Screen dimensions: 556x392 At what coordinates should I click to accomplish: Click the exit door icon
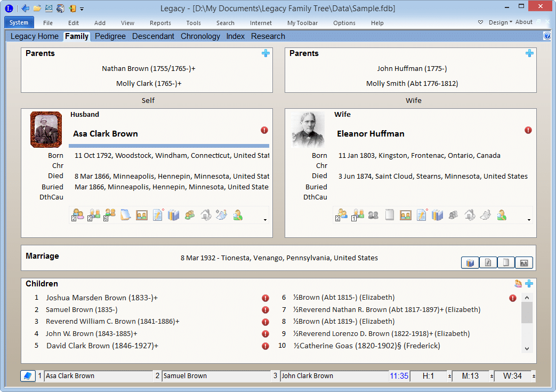coord(72,8)
